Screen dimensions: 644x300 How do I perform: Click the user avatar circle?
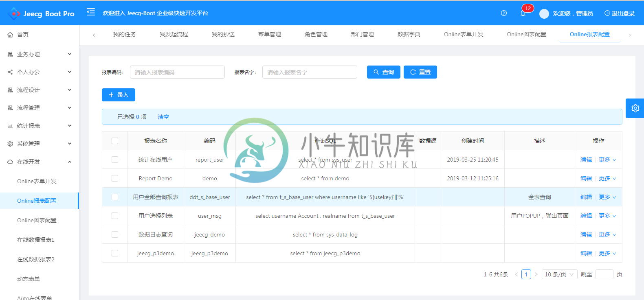pos(544,14)
